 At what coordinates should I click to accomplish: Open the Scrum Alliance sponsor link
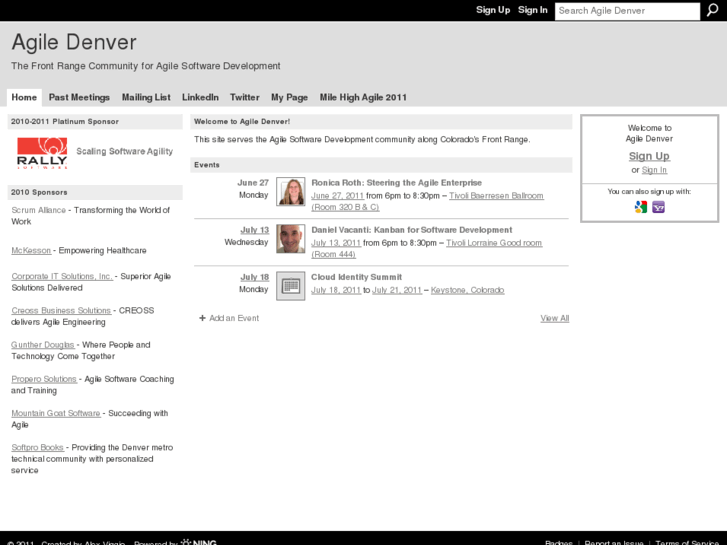pyautogui.click(x=38, y=210)
